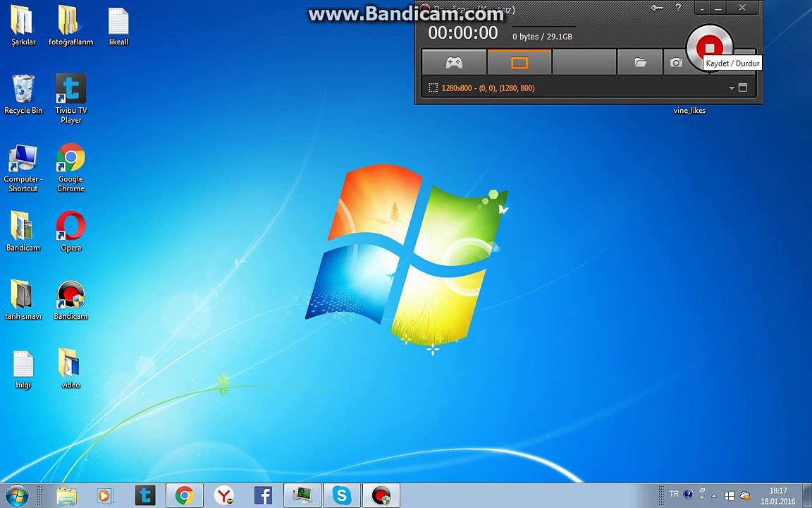Switch to Skype in taskbar

click(x=342, y=495)
